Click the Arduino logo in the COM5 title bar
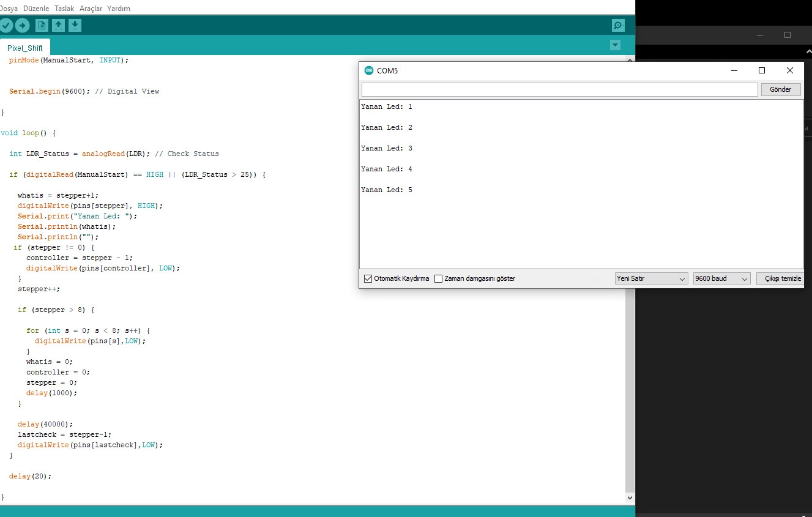Image resolution: width=812 pixels, height=517 pixels. click(368, 70)
